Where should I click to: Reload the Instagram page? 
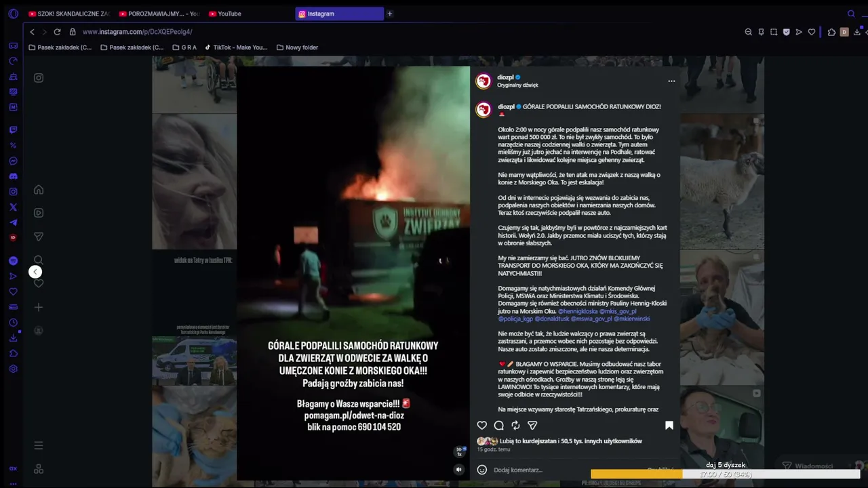coord(57,32)
